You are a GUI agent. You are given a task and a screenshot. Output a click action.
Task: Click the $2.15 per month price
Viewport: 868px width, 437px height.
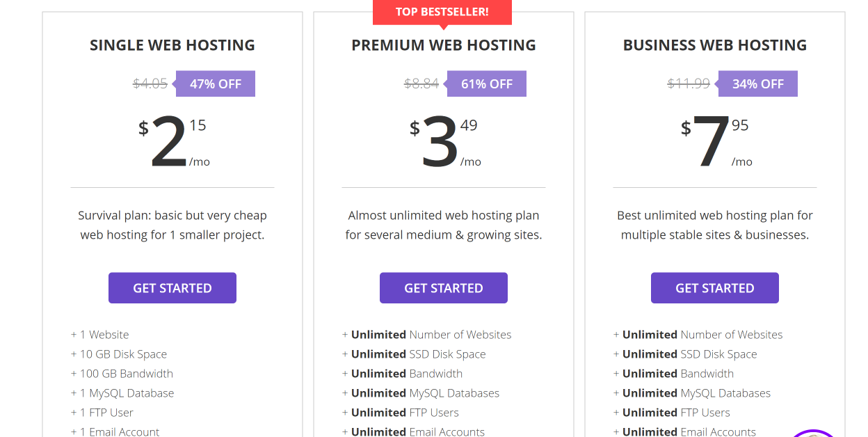pos(172,139)
